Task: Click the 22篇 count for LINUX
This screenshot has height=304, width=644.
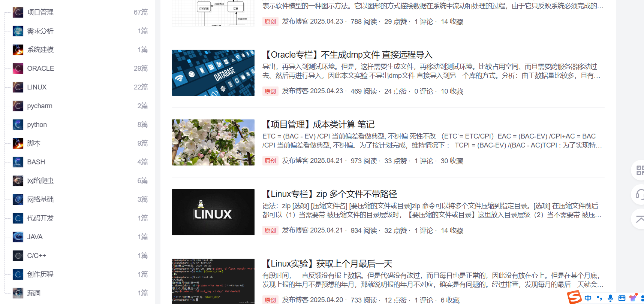Action: tap(141, 87)
